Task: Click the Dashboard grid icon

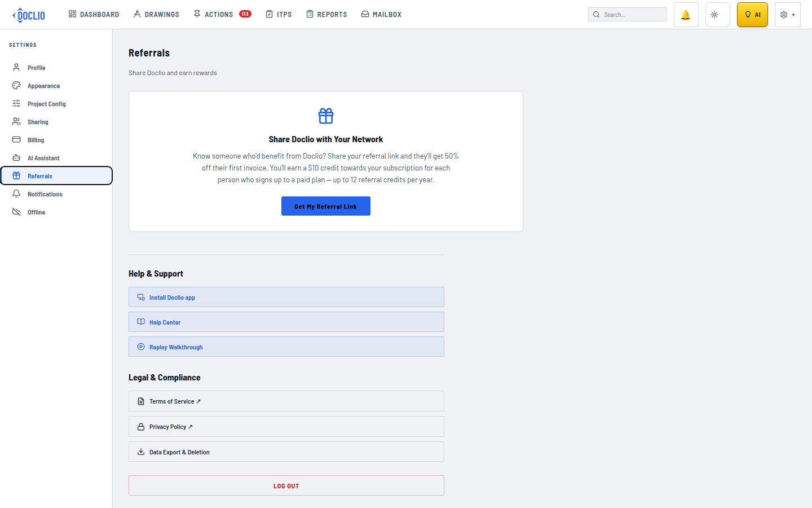Action: 72,14
